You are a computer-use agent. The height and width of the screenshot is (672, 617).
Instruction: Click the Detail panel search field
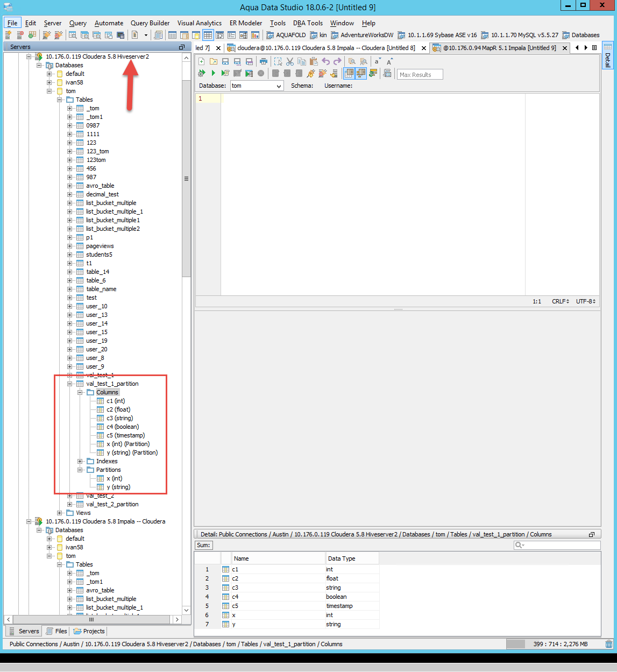pyautogui.click(x=557, y=545)
